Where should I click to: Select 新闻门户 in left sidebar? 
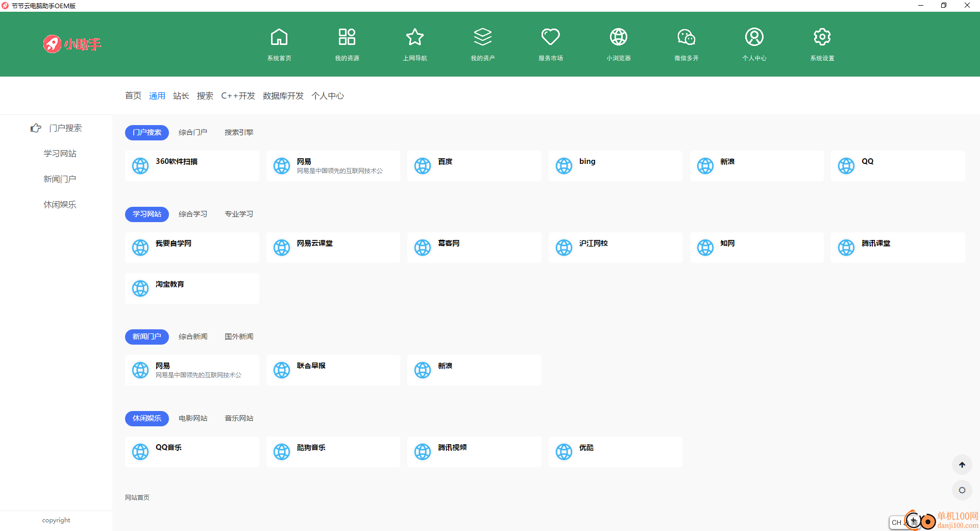(60, 179)
